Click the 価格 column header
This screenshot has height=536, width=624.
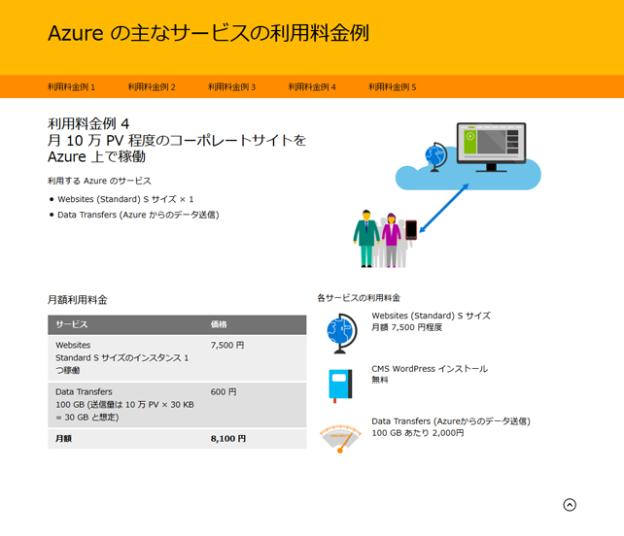point(218,324)
